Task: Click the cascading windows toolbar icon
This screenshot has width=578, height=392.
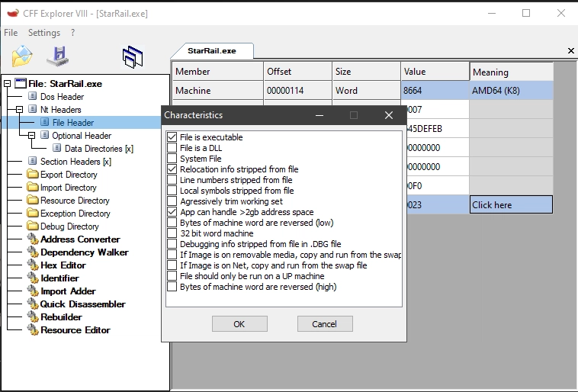Action: [x=133, y=56]
